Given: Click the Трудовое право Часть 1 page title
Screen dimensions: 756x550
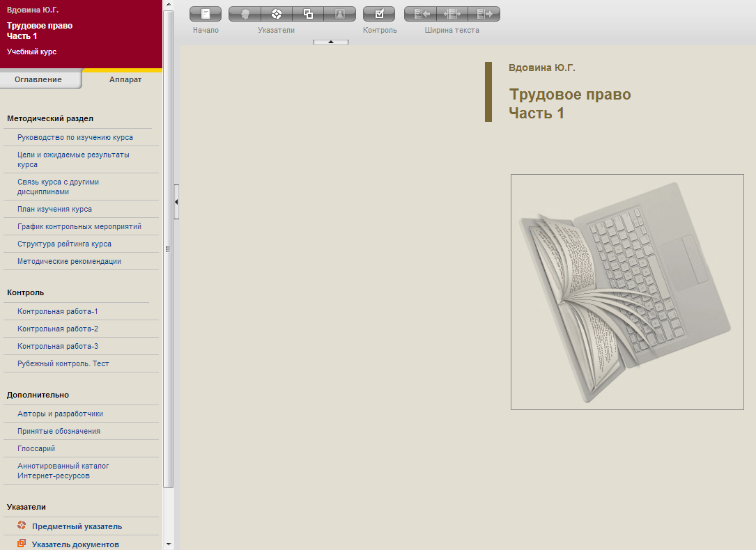Looking at the screenshot, I should pos(570,104).
